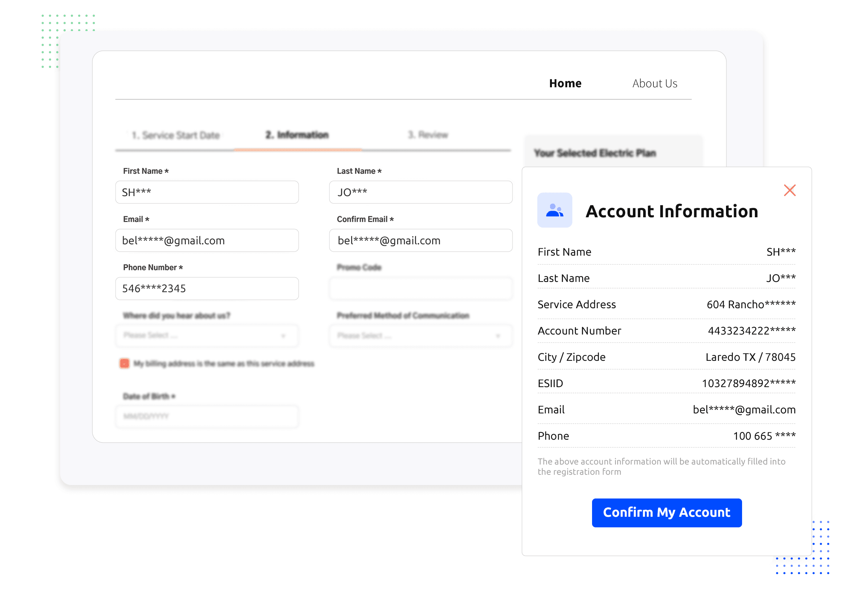Click into the Email field
This screenshot has height=596, width=868.
pyautogui.click(x=207, y=240)
